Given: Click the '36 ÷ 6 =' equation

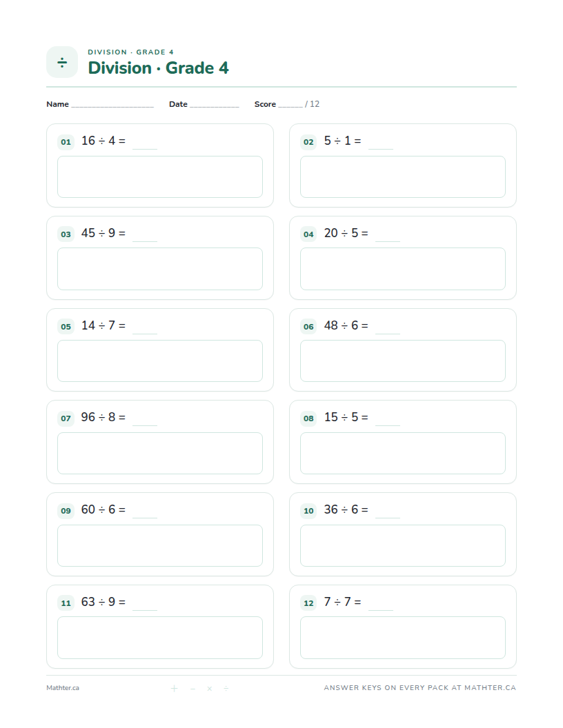Looking at the screenshot, I should [346, 509].
